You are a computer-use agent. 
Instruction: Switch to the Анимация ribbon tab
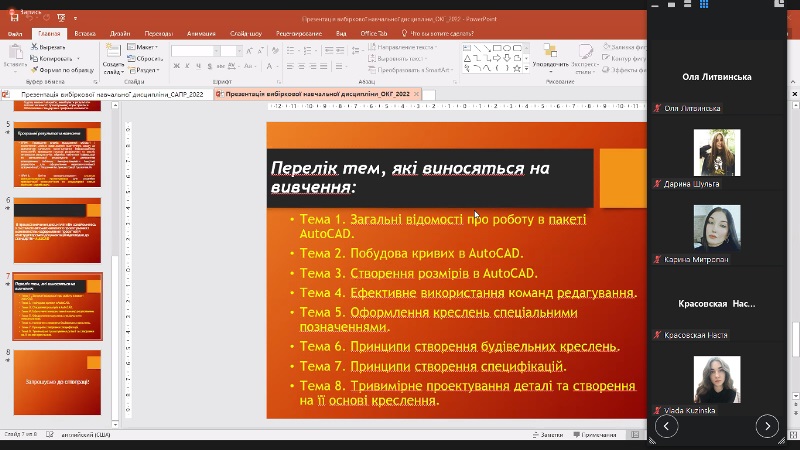201,34
